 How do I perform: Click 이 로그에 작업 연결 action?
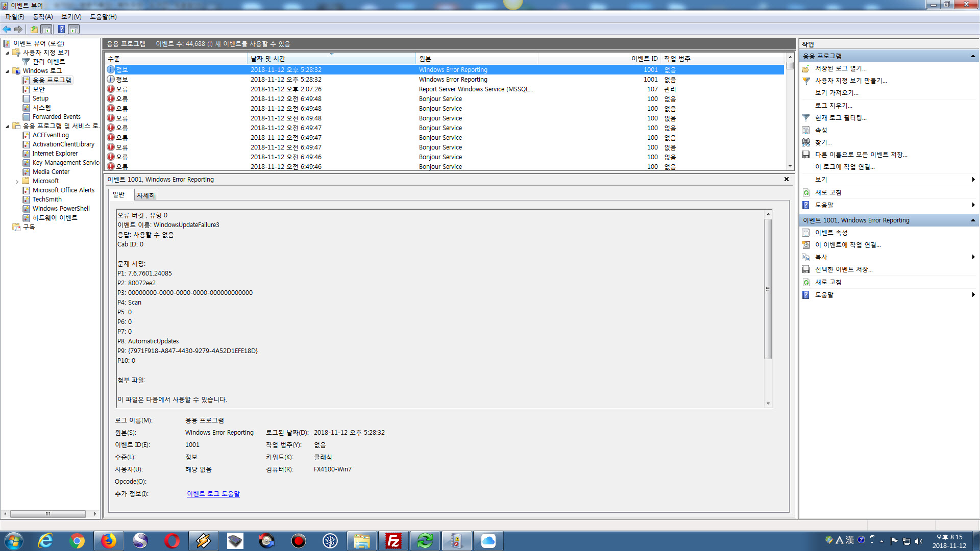pos(845,167)
